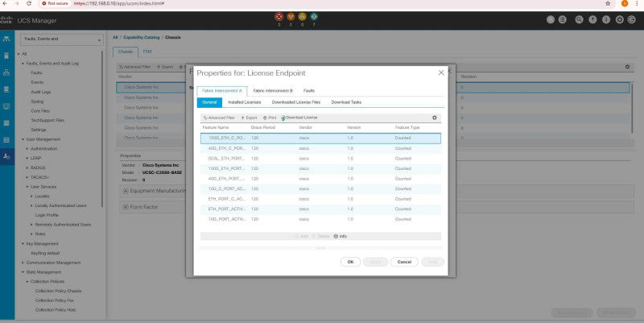This screenshot has height=323, width=644.
Task: Open Advanced Filter in license dialog
Action: [x=219, y=118]
